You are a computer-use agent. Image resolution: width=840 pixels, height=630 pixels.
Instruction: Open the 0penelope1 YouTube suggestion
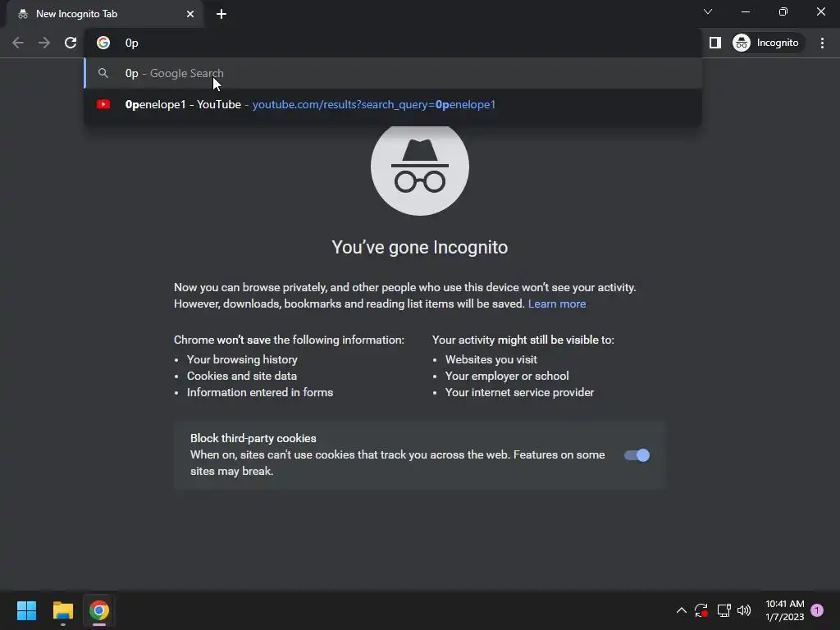coord(393,104)
